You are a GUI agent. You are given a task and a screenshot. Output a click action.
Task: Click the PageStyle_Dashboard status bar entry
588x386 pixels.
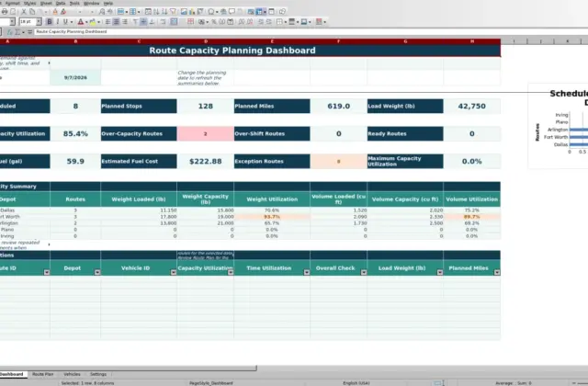(210, 383)
